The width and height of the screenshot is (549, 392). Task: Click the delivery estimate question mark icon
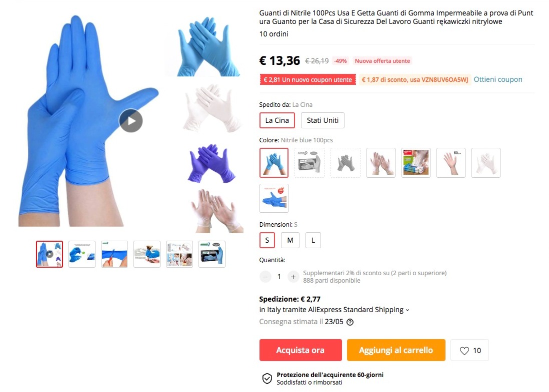click(x=349, y=322)
